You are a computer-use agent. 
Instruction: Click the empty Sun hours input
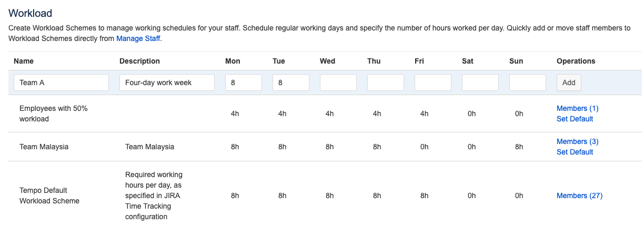(527, 83)
